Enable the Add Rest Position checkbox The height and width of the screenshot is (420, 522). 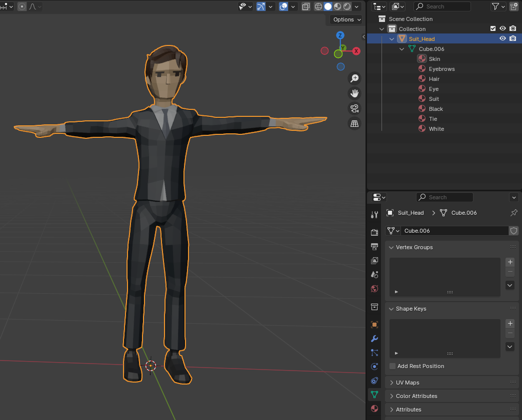tap(392, 366)
